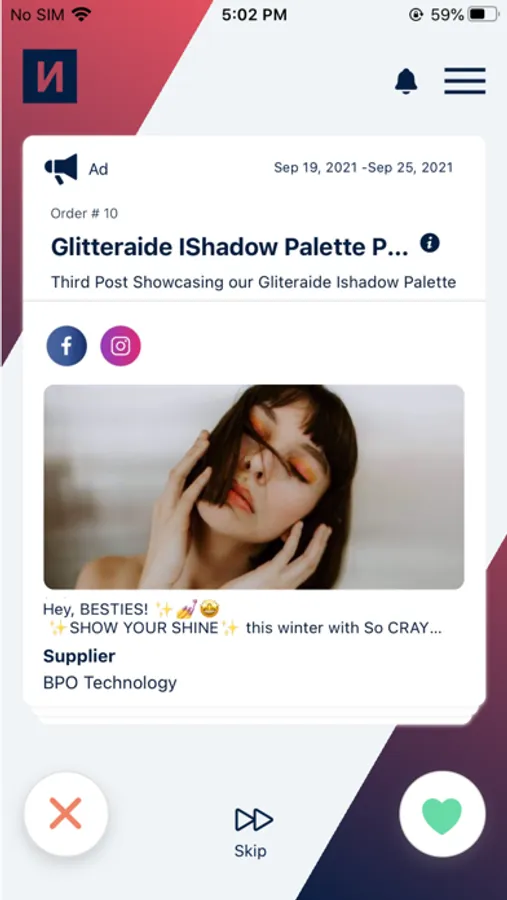
Task: Tap the BPO Technology supplier name
Action: coord(110,683)
